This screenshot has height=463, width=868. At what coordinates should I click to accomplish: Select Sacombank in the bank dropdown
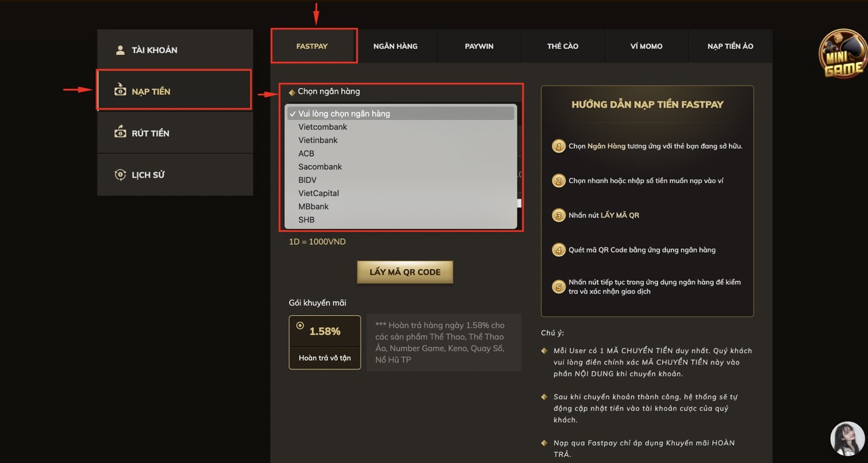pos(401,167)
